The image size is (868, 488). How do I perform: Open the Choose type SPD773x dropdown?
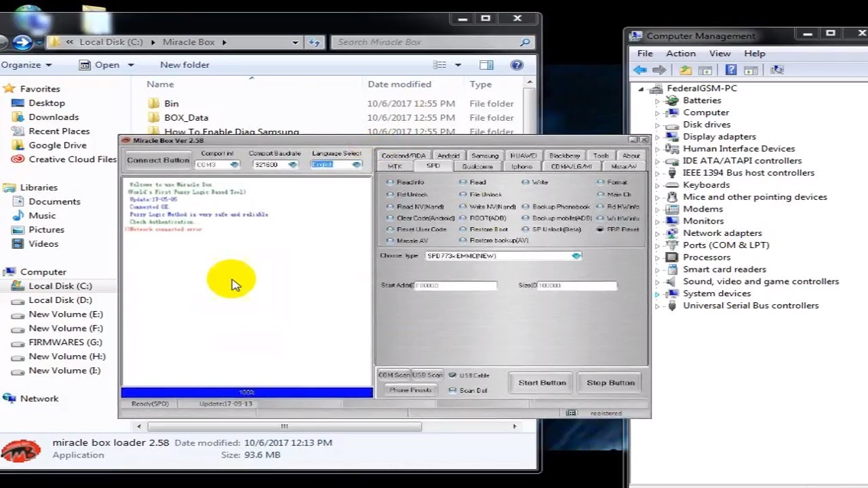point(576,256)
